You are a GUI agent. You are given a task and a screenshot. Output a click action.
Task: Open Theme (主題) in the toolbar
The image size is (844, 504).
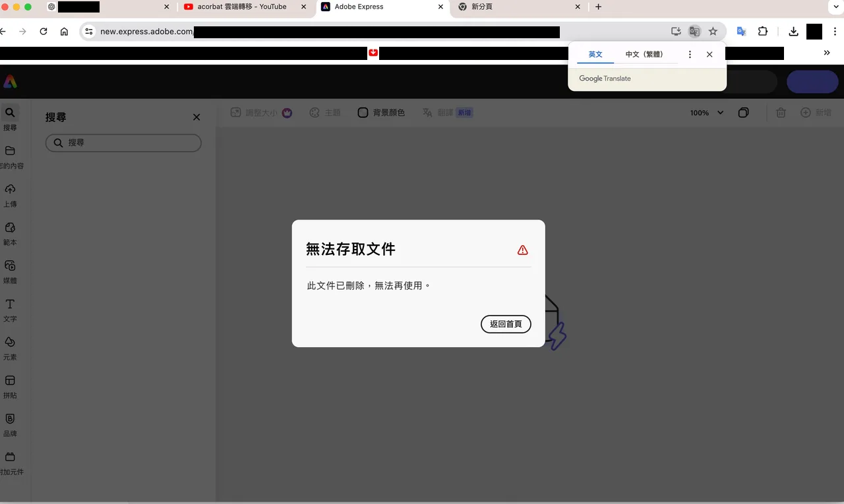point(325,113)
